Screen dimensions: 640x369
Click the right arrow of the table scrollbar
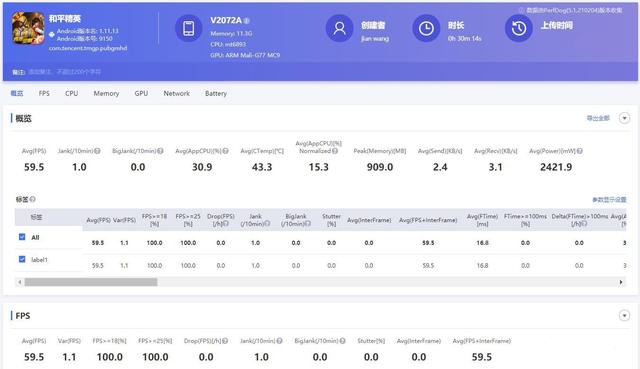pos(621,282)
